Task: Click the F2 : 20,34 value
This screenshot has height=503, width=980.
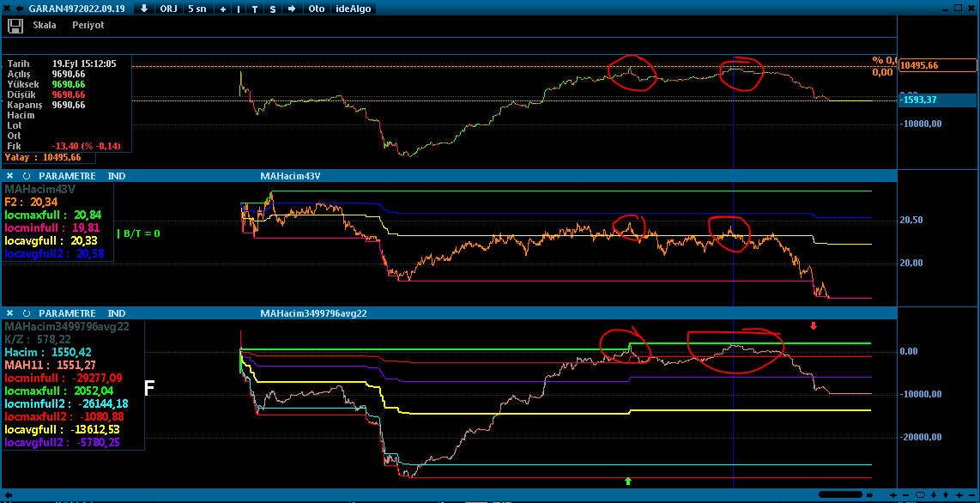Action: (x=32, y=202)
